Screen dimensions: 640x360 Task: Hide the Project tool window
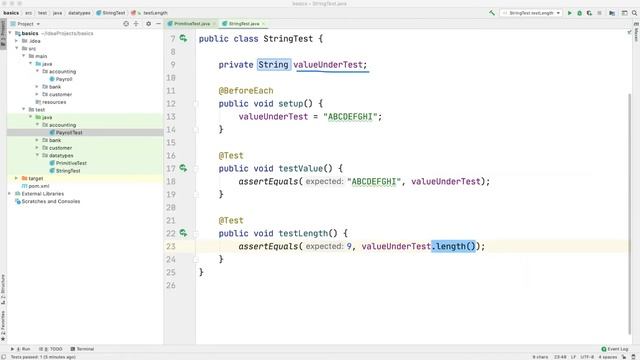click(x=158, y=24)
